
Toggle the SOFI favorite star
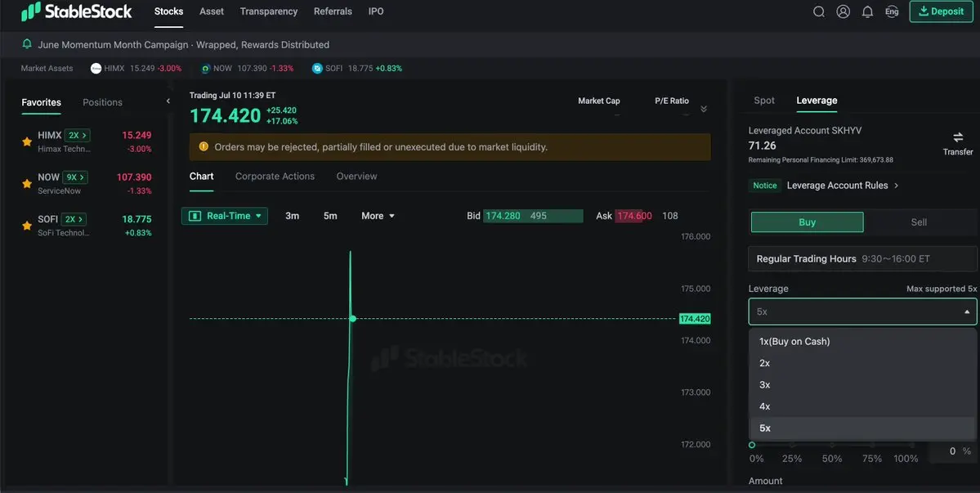(x=27, y=226)
